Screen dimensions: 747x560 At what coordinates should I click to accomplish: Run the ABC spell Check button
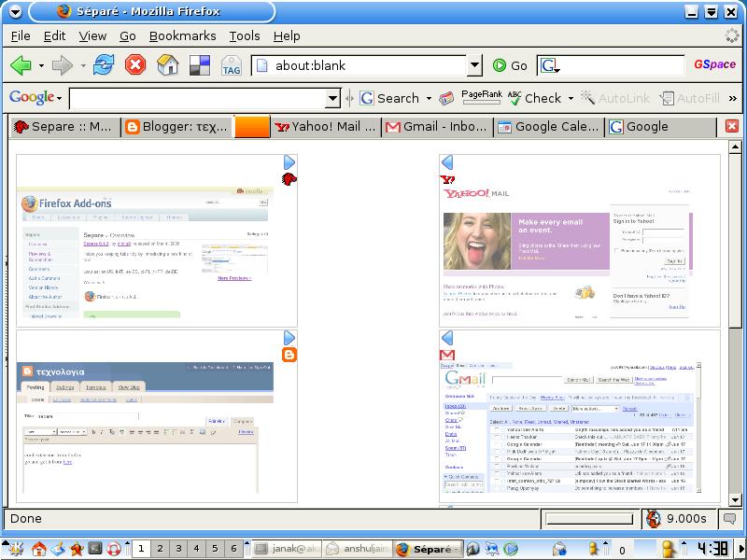tap(534, 98)
